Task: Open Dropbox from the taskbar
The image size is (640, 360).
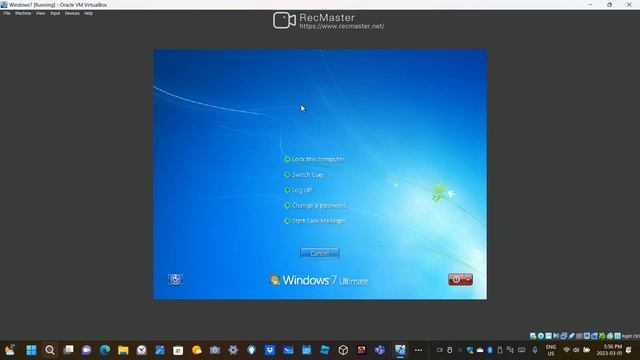Action: coord(270,350)
